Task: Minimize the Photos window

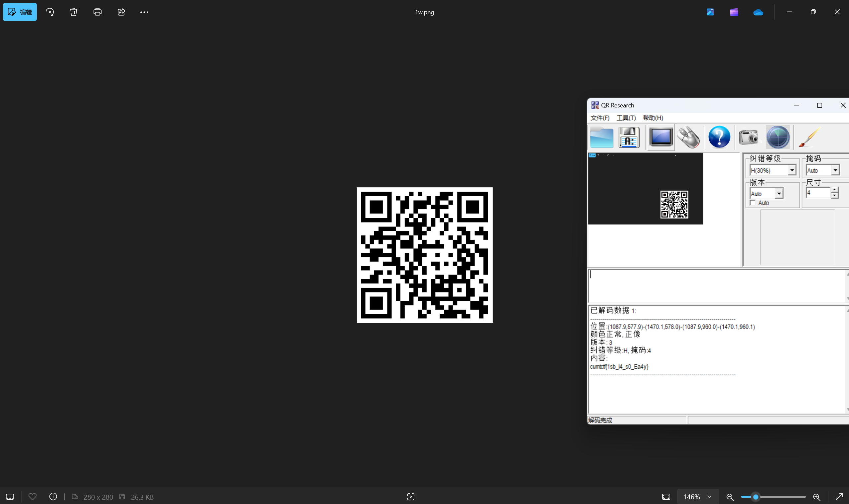Action: 789,12
